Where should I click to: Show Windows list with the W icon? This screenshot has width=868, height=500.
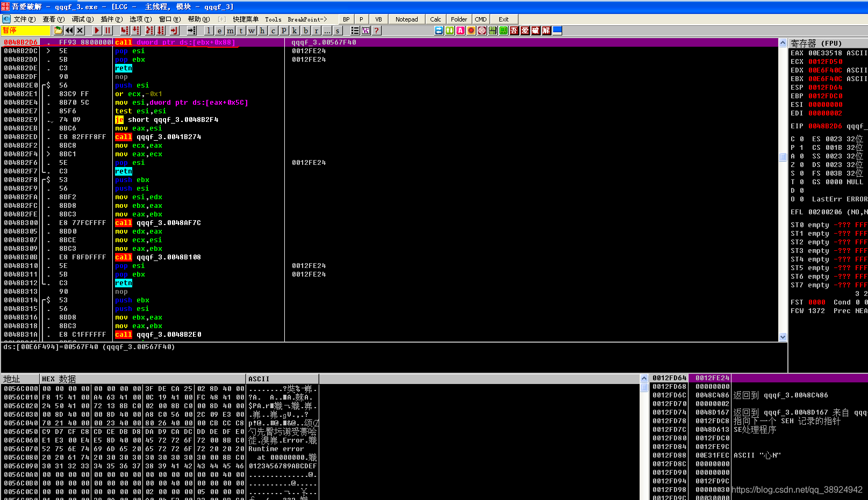pyautogui.click(x=252, y=31)
